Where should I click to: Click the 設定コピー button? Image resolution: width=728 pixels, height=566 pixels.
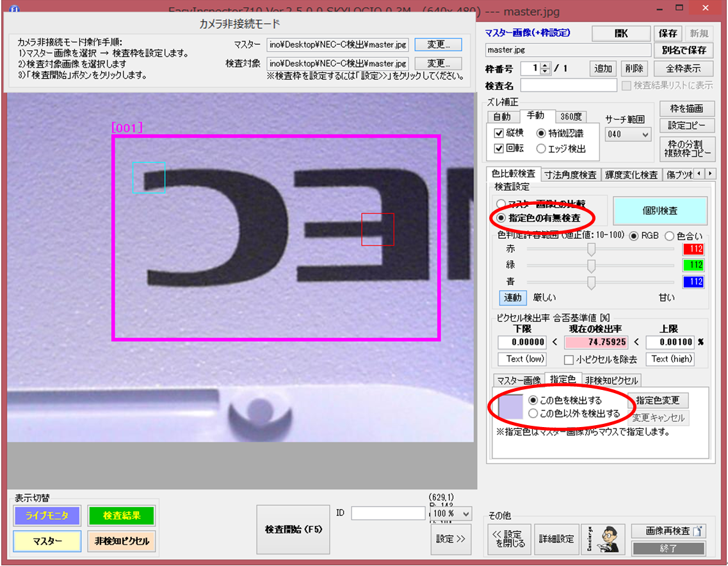[x=686, y=125]
